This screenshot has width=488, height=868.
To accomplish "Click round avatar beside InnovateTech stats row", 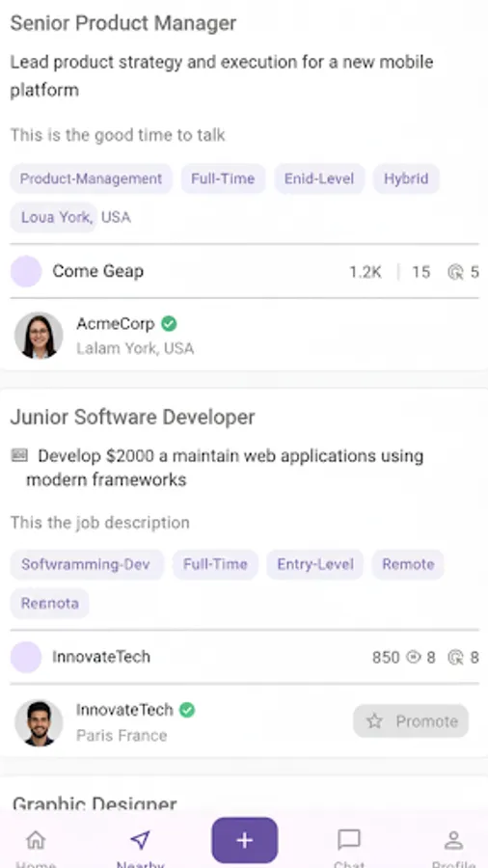I will (x=26, y=657).
